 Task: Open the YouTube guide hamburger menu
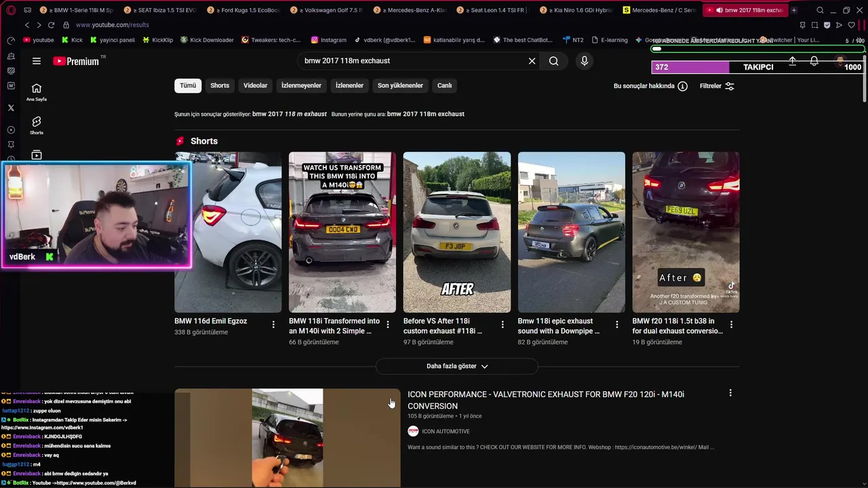(37, 61)
